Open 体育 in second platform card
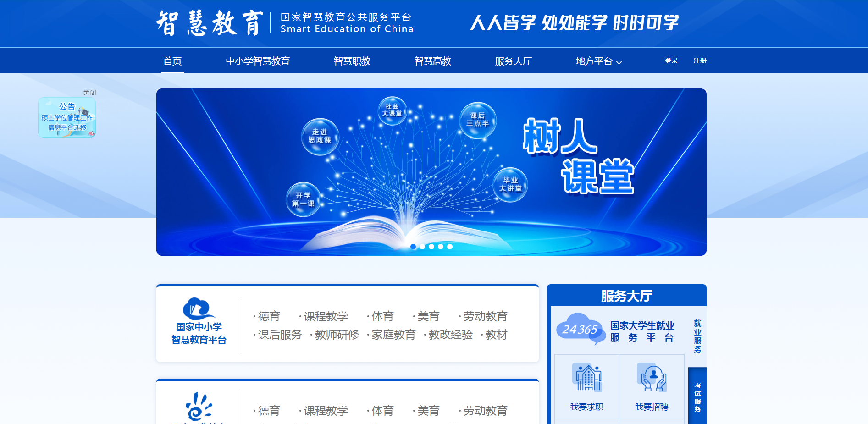This screenshot has height=424, width=868. (382, 411)
